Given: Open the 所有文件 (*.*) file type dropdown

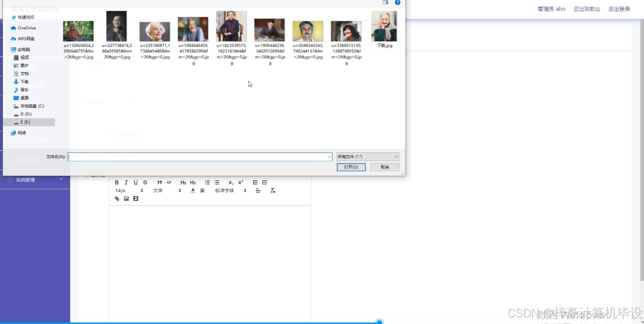Looking at the screenshot, I should click(368, 157).
